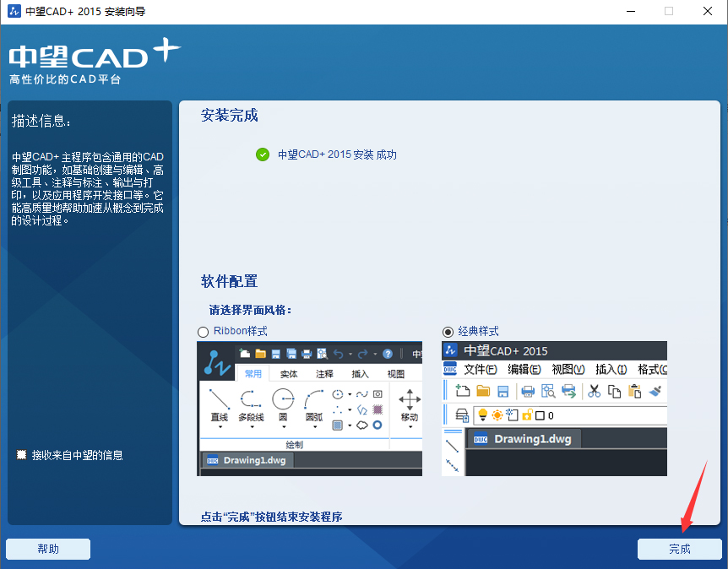Select the 经典样式 interface style option
This screenshot has width=728, height=569.
pos(448,332)
